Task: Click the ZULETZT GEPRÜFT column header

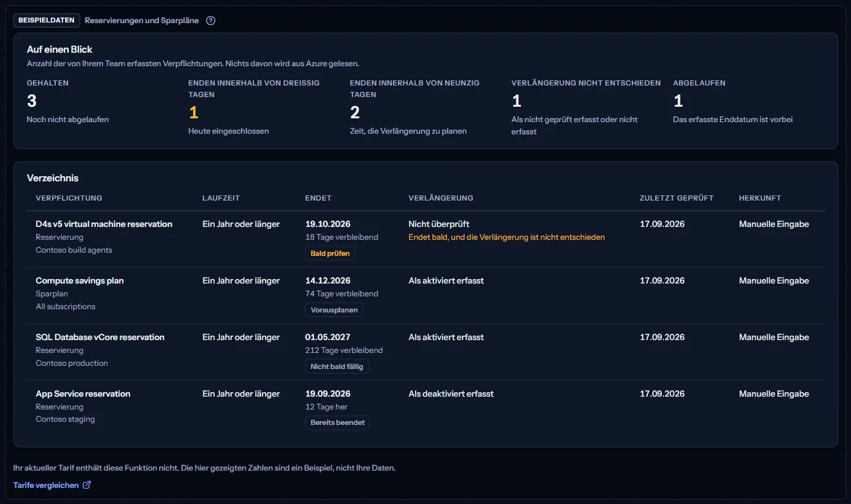Action: pyautogui.click(x=677, y=198)
